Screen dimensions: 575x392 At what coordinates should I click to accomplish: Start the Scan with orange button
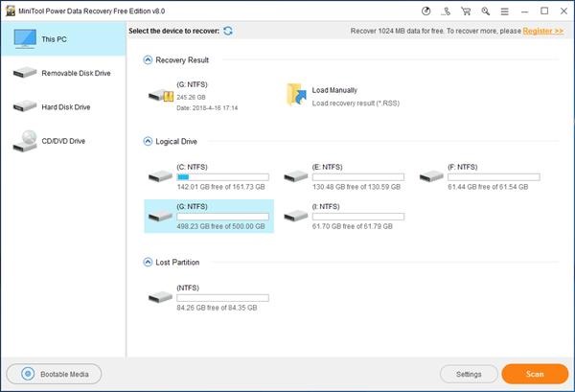tap(535, 374)
